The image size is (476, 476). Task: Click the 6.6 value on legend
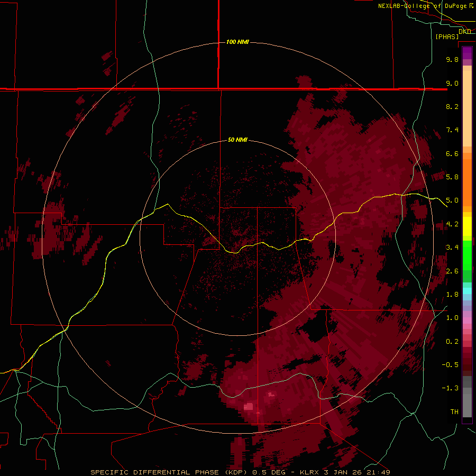(x=452, y=153)
